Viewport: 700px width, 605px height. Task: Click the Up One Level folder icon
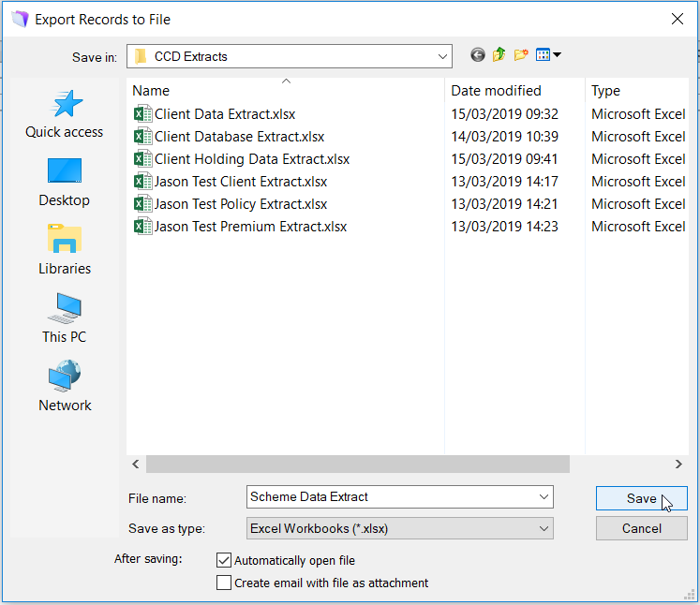[499, 56]
